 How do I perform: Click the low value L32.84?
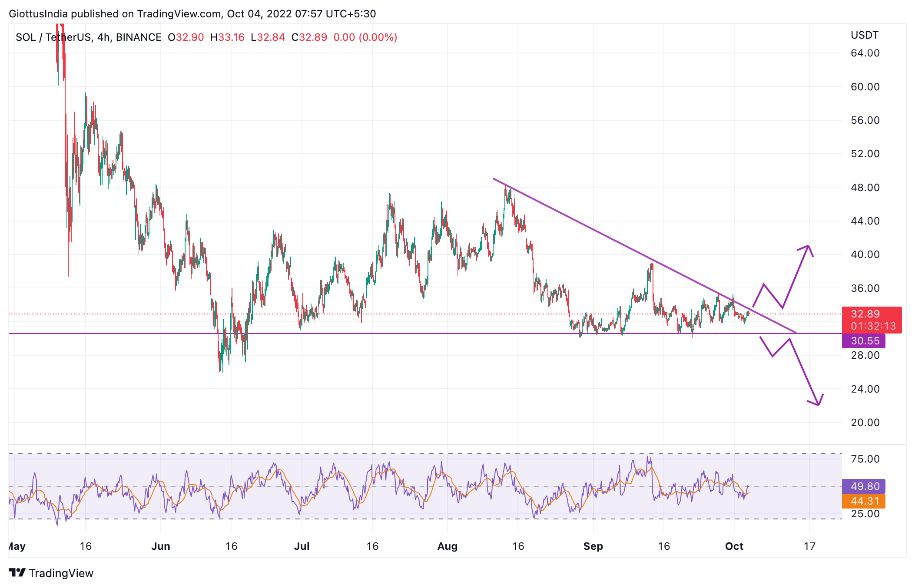pos(268,37)
